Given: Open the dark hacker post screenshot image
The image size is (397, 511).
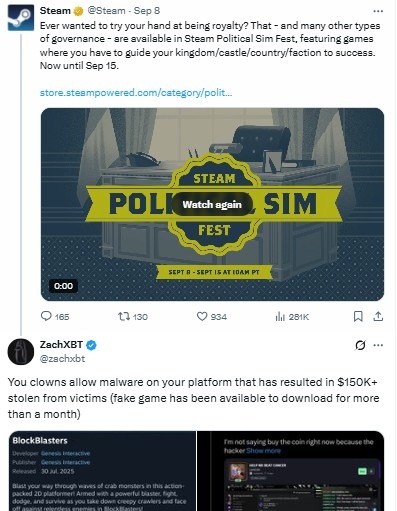Looking at the screenshot, I should (291, 471).
